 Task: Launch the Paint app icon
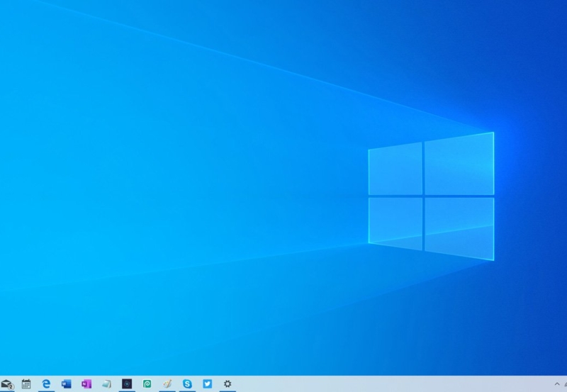pyautogui.click(x=167, y=383)
